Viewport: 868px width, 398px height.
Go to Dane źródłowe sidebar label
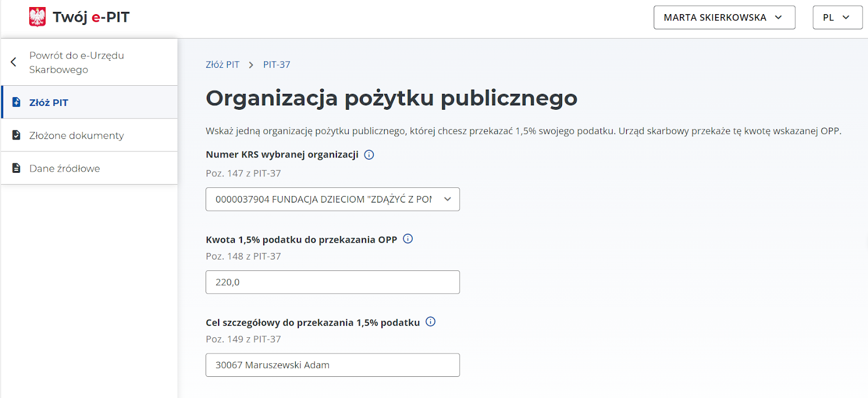(x=65, y=169)
